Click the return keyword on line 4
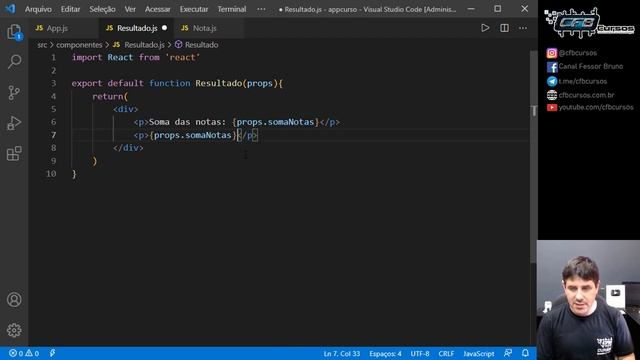640x360 pixels. [107, 96]
